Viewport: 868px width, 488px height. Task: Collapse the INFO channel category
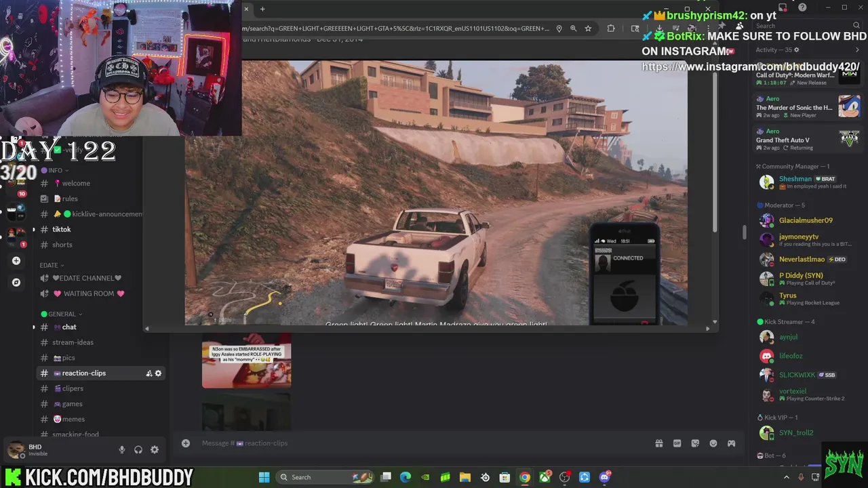pyautogui.click(x=55, y=170)
